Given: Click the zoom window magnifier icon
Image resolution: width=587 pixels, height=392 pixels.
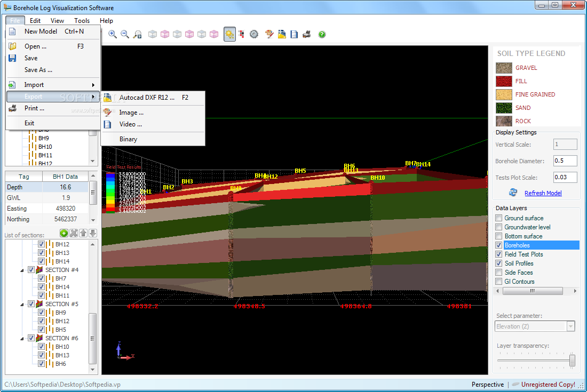Looking at the screenshot, I should 137,35.
